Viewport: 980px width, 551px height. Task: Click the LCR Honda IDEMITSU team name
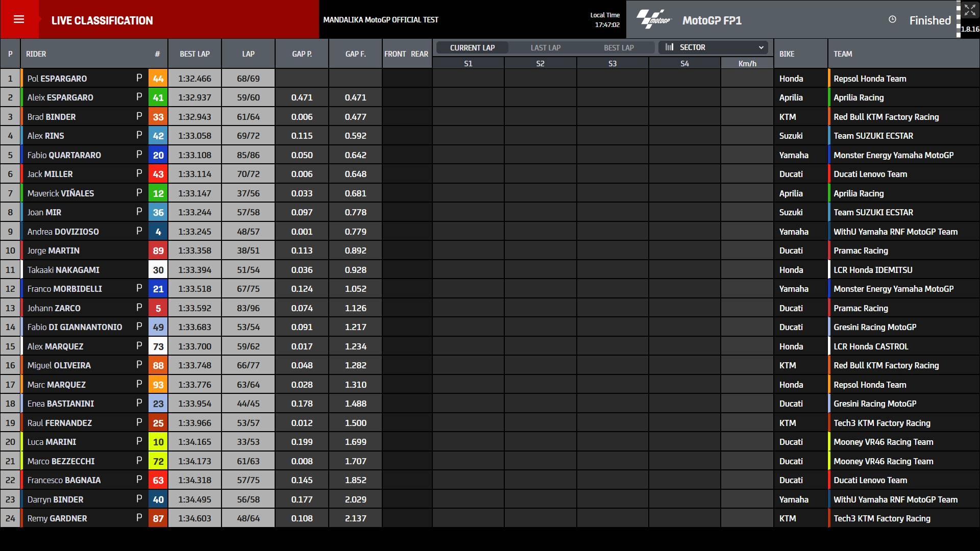coord(873,270)
